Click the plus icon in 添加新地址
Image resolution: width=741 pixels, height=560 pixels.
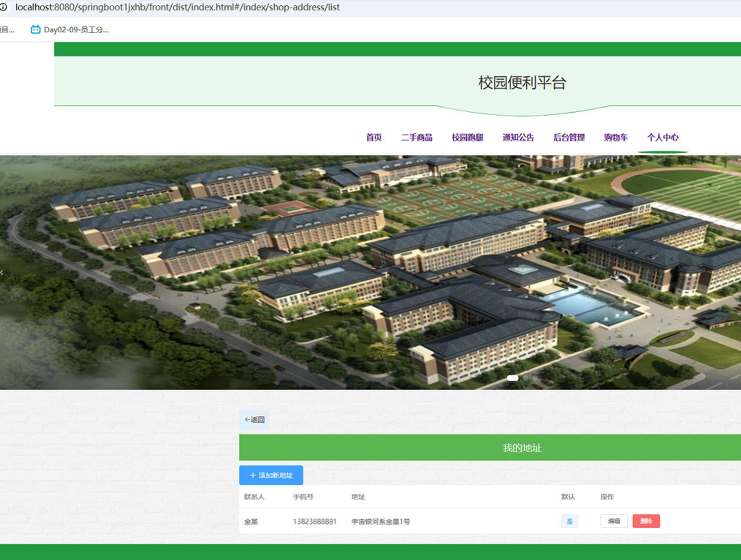pyautogui.click(x=252, y=475)
